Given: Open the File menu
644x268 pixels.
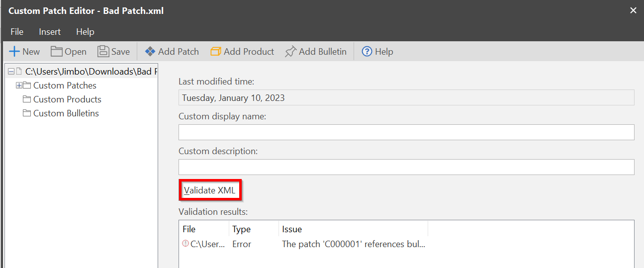Looking at the screenshot, I should pos(17,32).
